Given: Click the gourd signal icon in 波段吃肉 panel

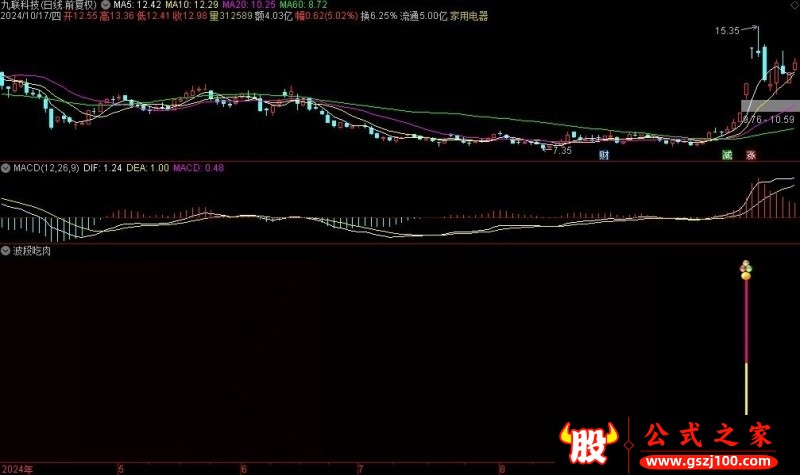Looking at the screenshot, I should pos(746,270).
